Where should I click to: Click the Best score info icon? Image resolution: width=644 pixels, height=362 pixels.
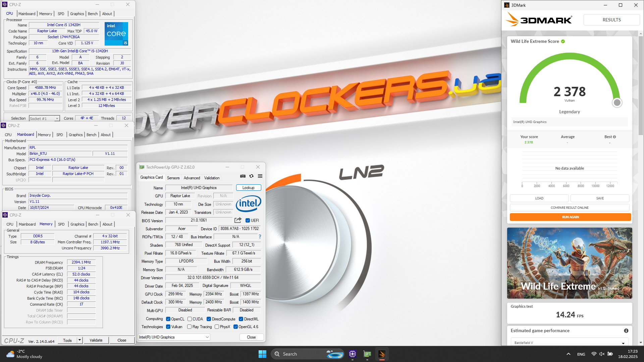[614, 137]
